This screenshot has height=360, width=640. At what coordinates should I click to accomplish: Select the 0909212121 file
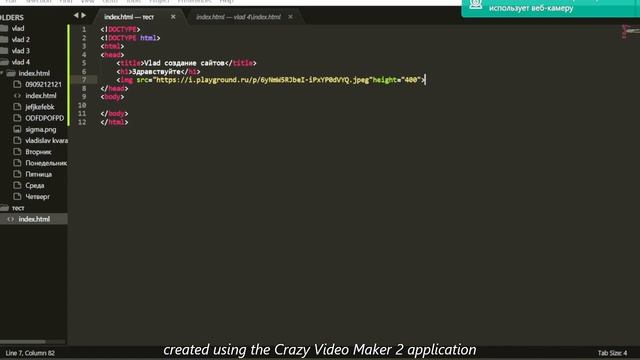43,84
